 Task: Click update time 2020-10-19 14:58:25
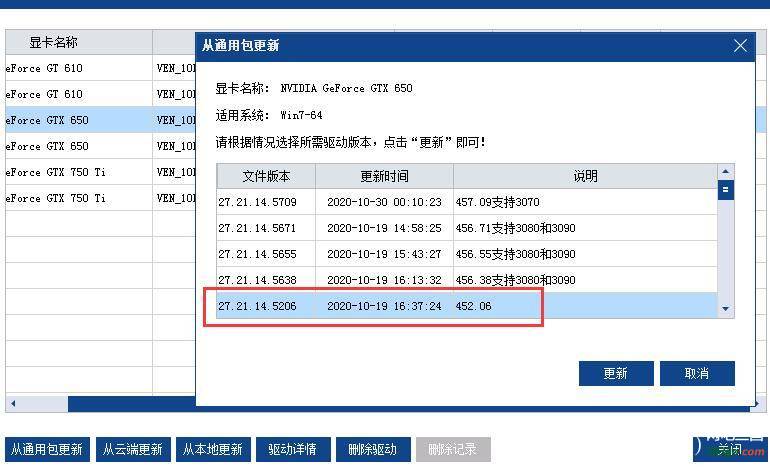click(x=384, y=228)
